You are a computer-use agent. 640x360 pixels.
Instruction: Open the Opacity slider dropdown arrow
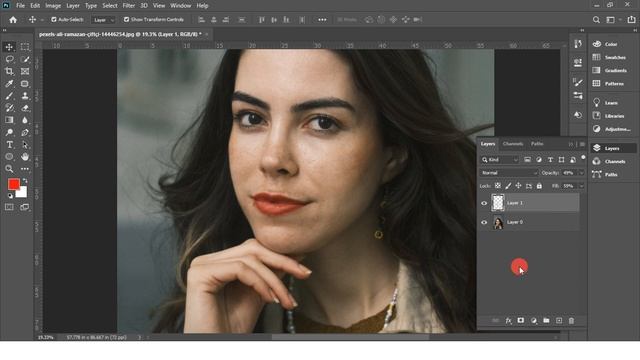[x=582, y=173]
